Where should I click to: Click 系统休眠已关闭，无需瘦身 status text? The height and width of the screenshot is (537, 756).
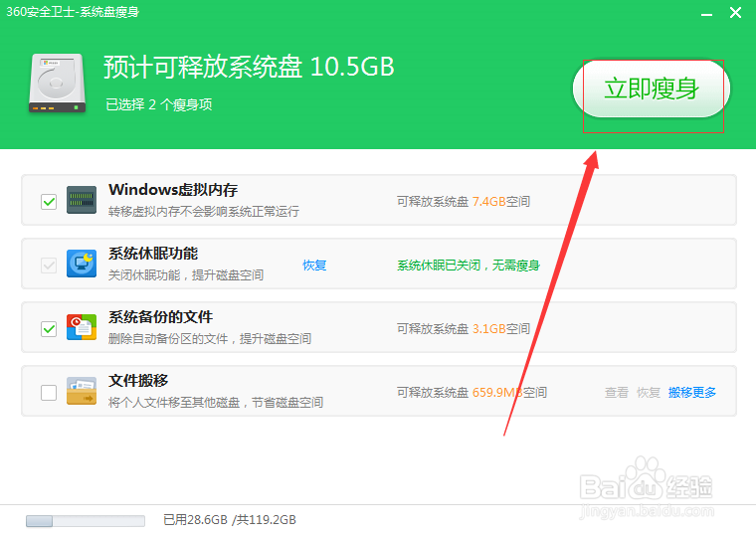click(469, 266)
